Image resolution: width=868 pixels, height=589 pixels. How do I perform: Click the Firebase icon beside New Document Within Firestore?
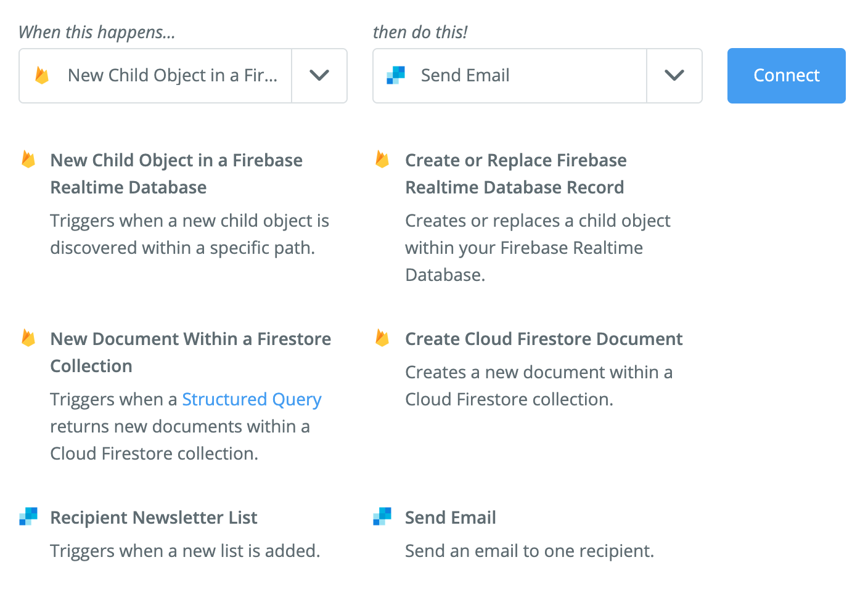(28, 338)
